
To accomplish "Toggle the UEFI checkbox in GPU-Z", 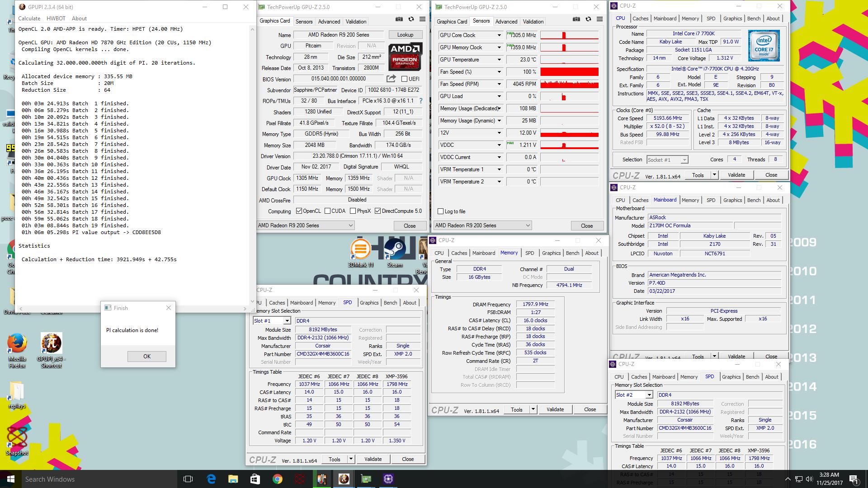I will [405, 79].
